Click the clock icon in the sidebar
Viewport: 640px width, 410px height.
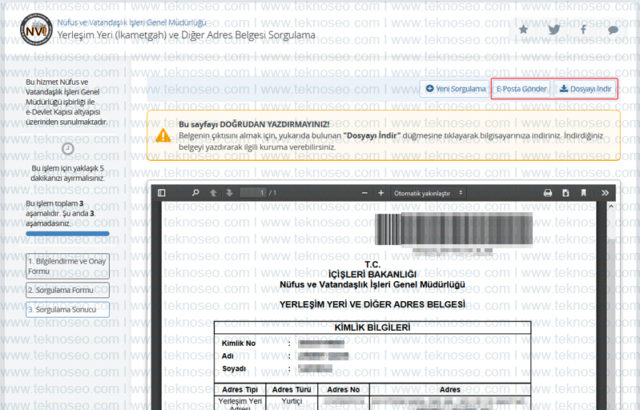(x=68, y=148)
